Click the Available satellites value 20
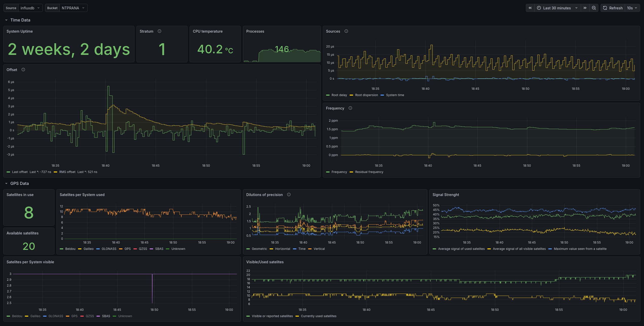Image resolution: width=644 pixels, height=326 pixels. pyautogui.click(x=29, y=246)
